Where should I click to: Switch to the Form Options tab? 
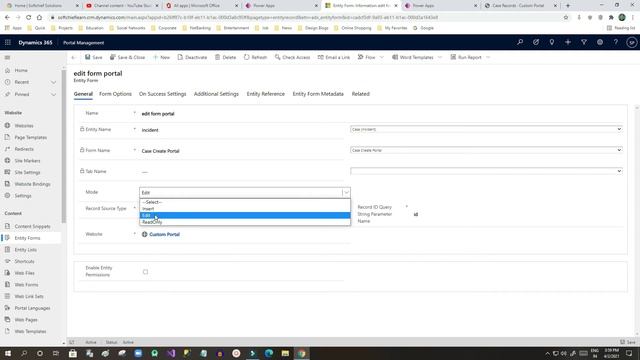[x=116, y=94]
